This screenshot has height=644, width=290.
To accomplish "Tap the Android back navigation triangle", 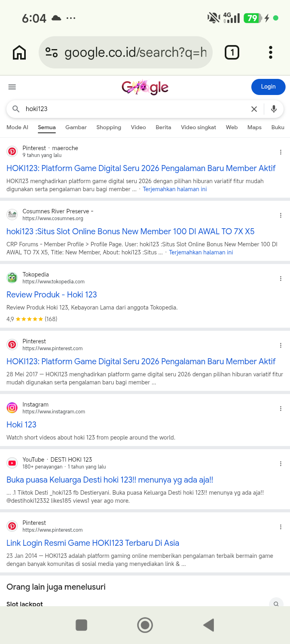I will point(209,625).
